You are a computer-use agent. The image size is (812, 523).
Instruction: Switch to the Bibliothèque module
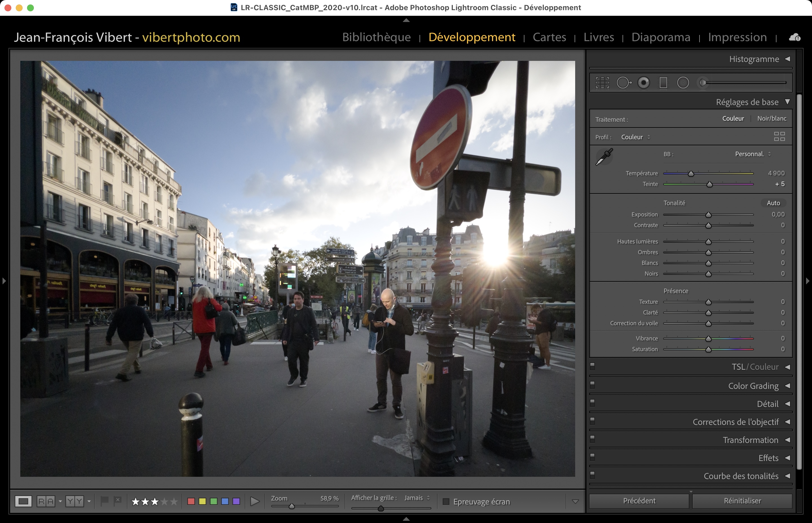tap(376, 37)
